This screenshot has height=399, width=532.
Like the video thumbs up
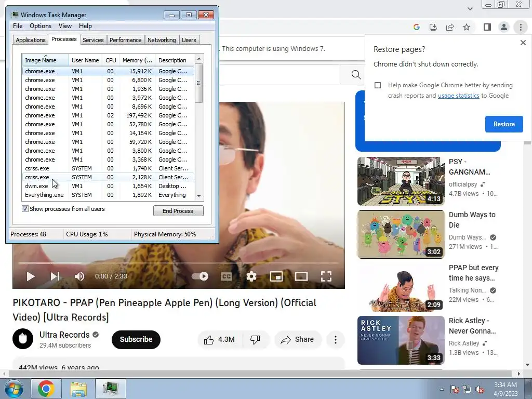pos(220,340)
